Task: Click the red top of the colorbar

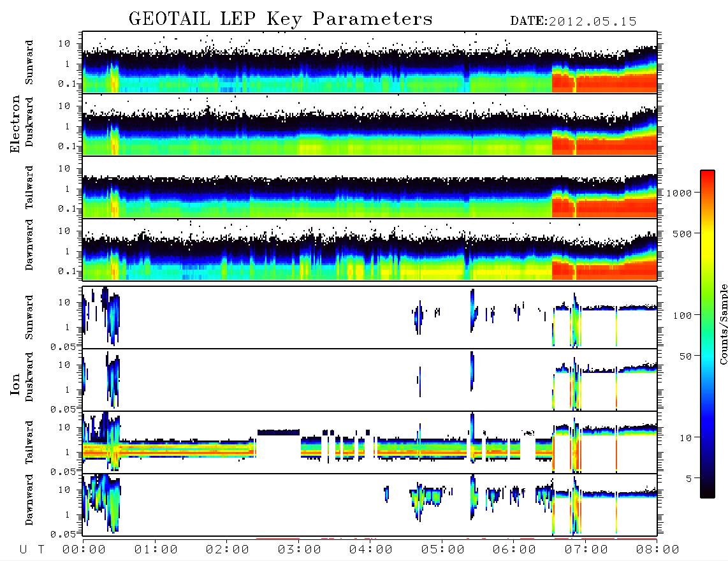Action: [708, 177]
